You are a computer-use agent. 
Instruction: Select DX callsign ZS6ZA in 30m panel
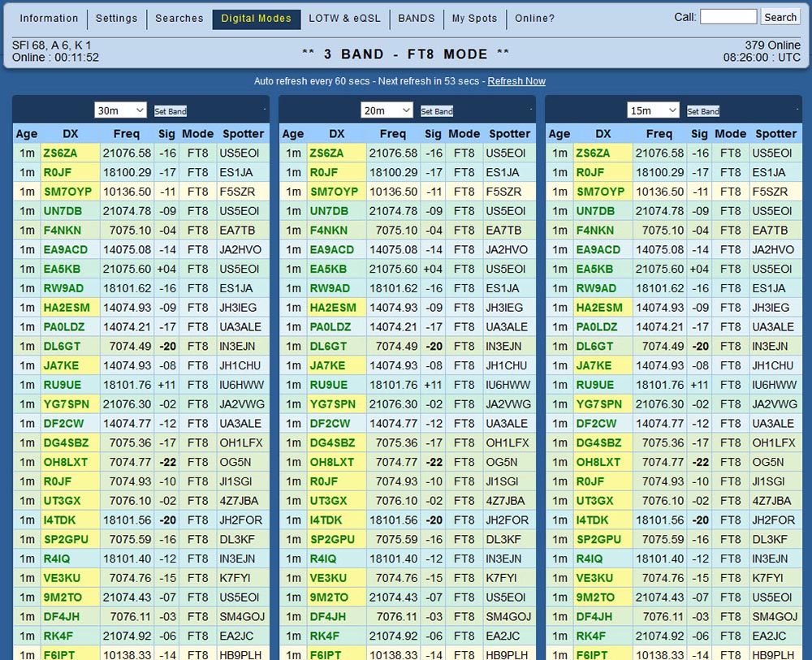60,153
